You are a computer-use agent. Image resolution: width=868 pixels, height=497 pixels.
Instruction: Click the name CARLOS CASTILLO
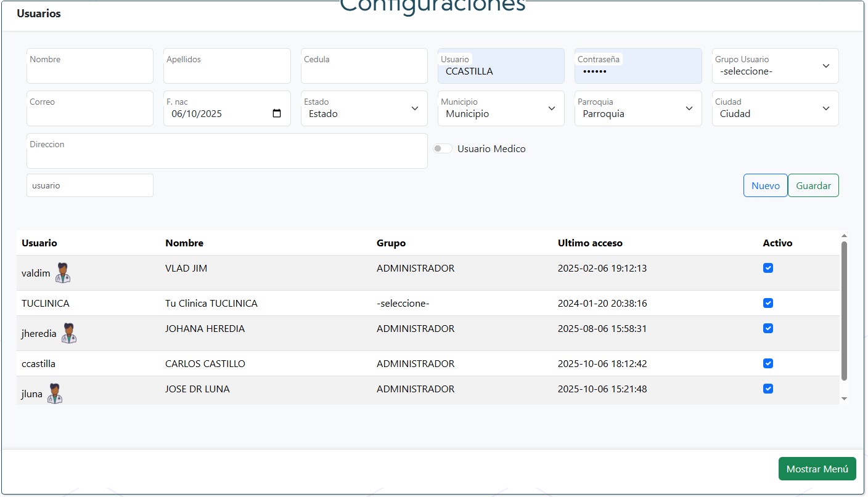pyautogui.click(x=205, y=363)
